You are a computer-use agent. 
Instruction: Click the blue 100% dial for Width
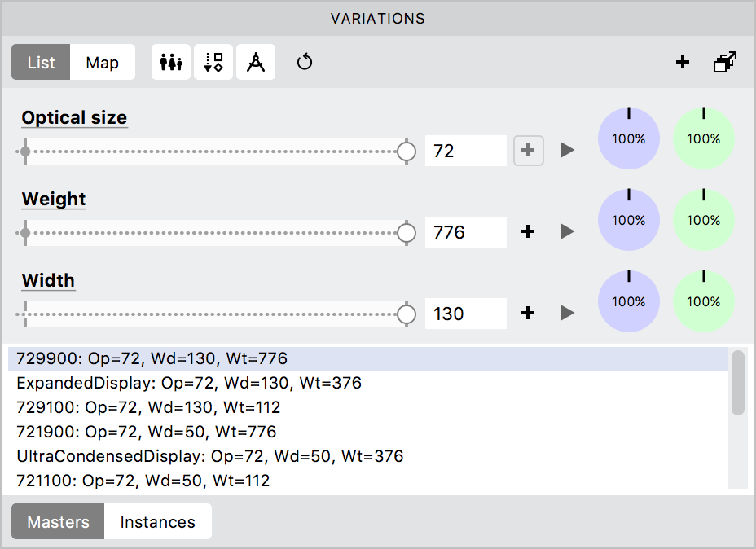tap(629, 301)
